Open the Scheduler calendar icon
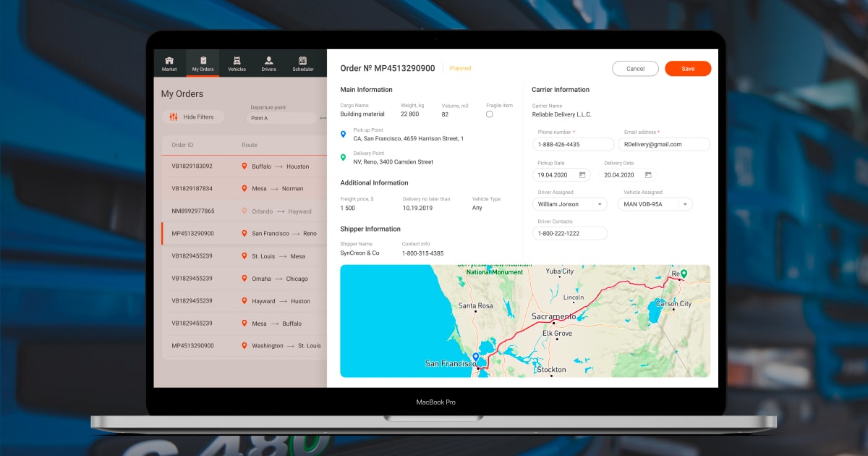 (302, 59)
